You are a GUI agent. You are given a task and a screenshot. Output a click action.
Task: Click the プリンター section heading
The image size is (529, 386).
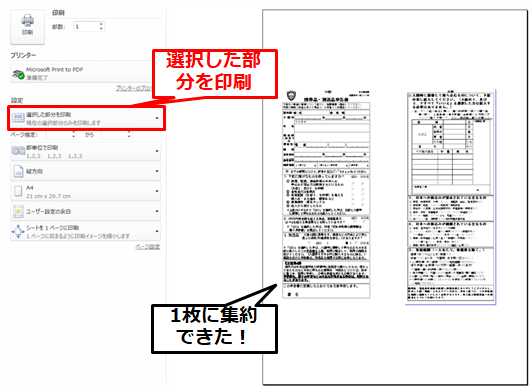point(23,55)
